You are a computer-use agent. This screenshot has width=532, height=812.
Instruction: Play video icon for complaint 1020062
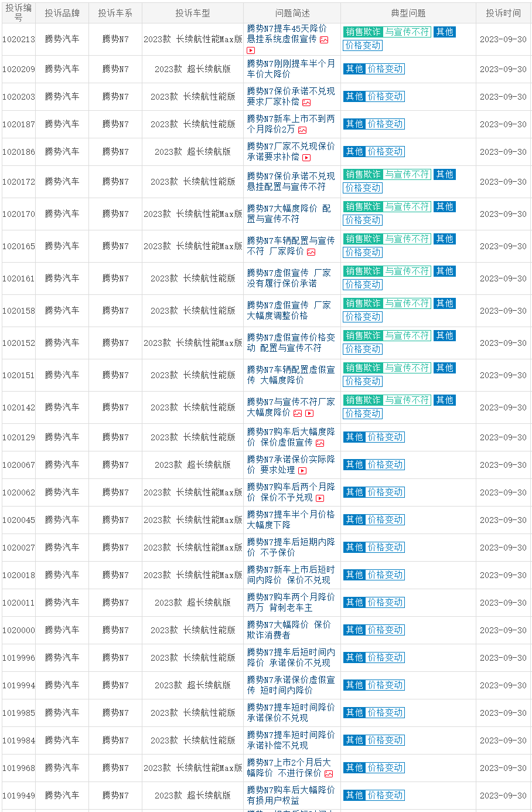click(320, 498)
